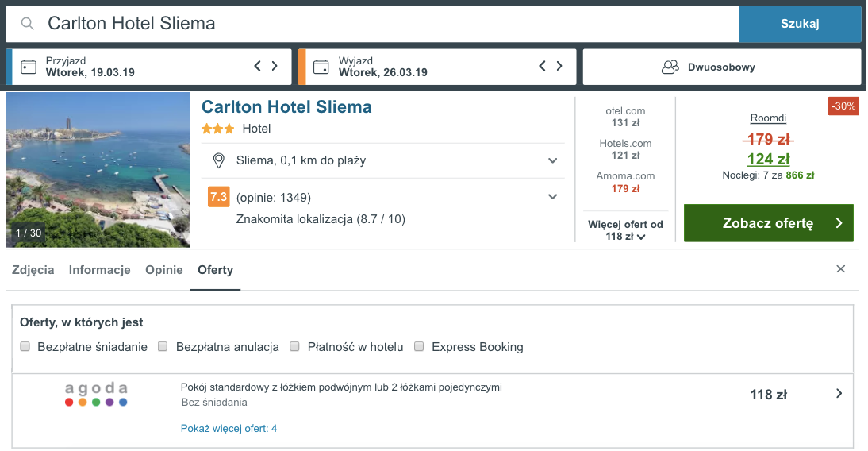
Task: Enable Bezpłatna anulacja filter
Action: 163,346
